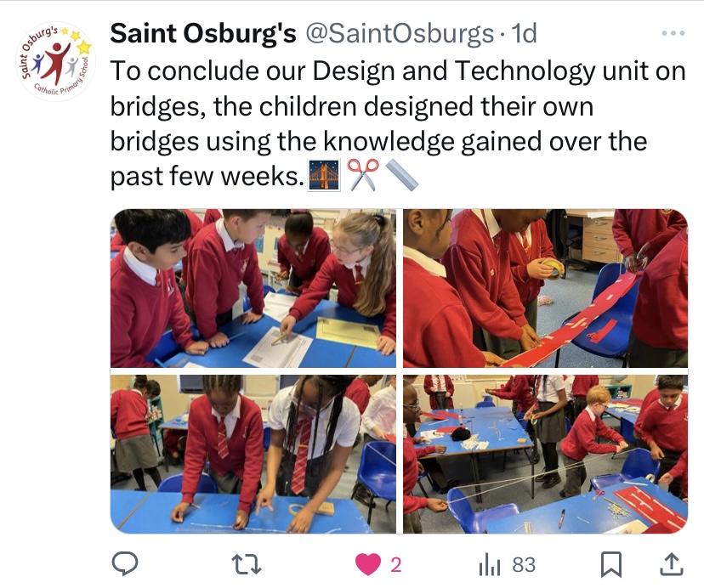
Task: Retweet this Saint Osburg's post
Action: (x=246, y=564)
